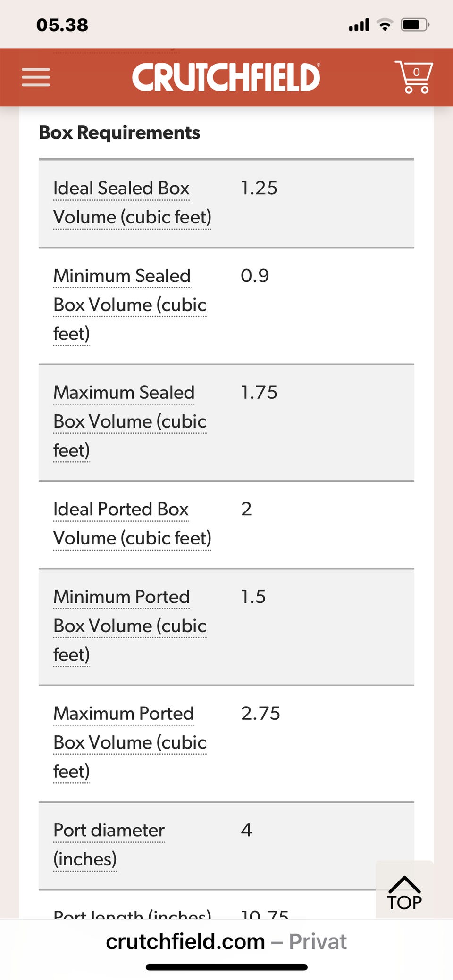
Task: Tap the Wi-Fi status icon
Action: [x=385, y=25]
